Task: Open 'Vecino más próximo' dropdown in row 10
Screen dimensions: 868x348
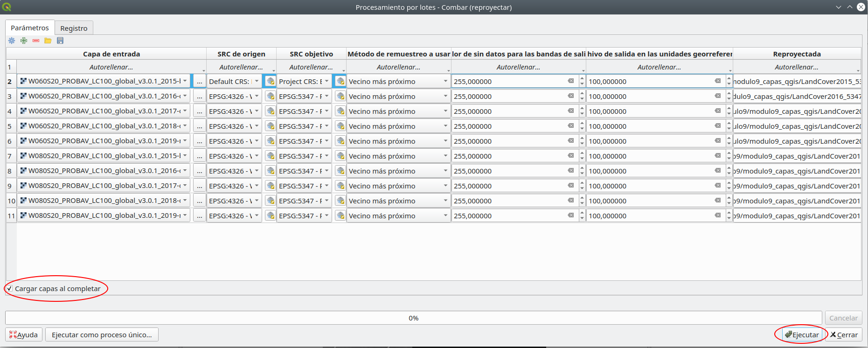Action: point(398,201)
